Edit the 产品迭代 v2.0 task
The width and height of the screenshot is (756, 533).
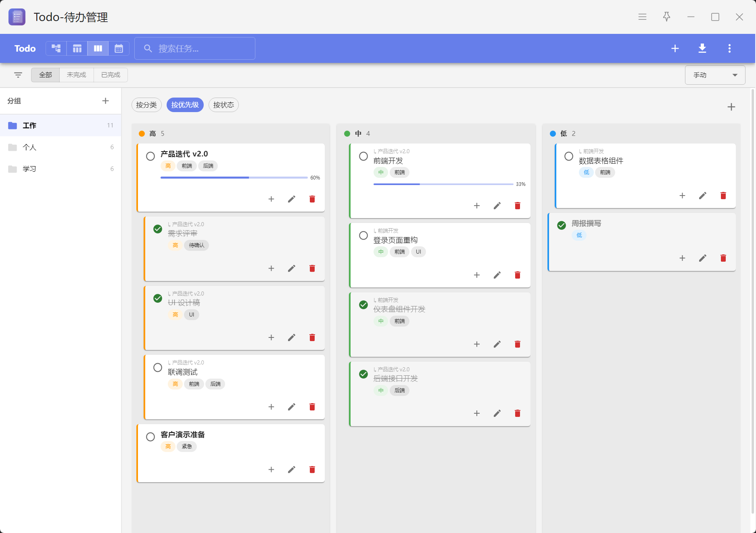[292, 199]
